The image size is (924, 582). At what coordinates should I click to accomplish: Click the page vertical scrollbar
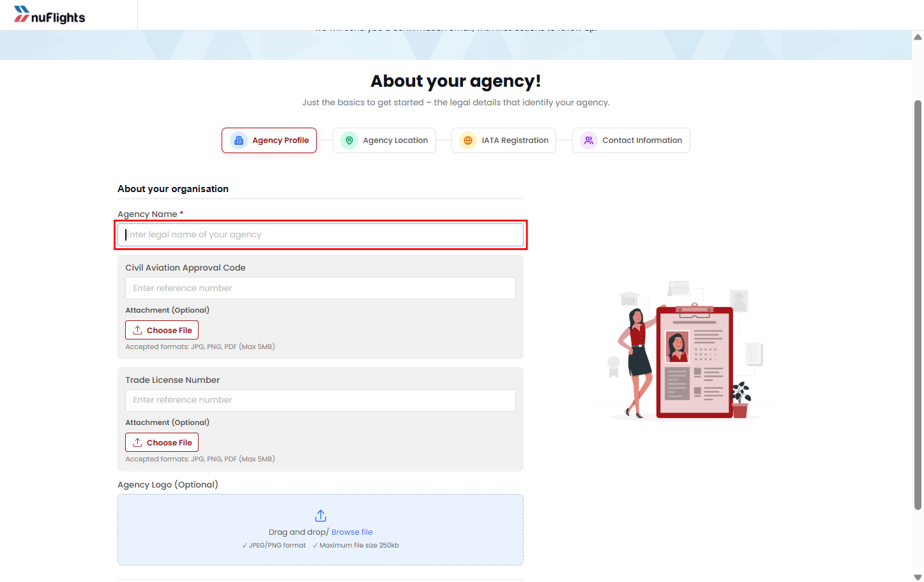pos(918,305)
